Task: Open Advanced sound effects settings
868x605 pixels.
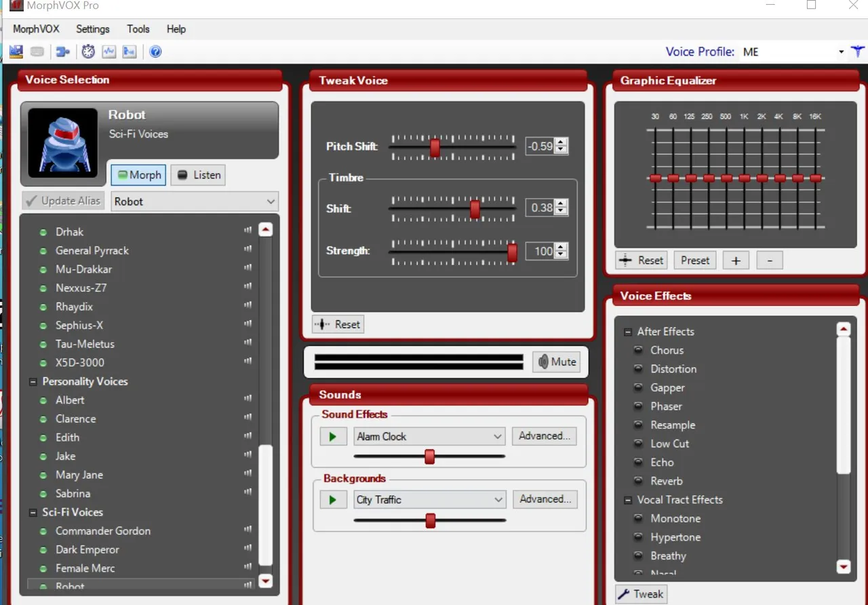Action: 545,436
